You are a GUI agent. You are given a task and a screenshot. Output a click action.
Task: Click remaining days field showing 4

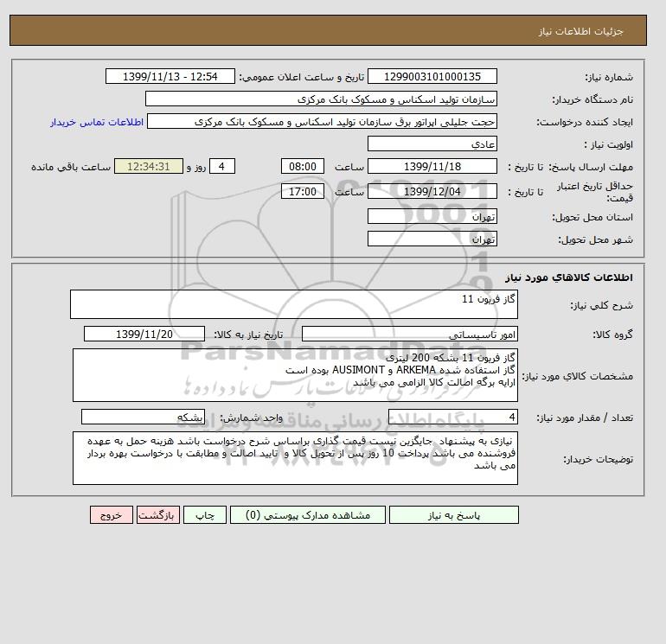[x=221, y=167]
